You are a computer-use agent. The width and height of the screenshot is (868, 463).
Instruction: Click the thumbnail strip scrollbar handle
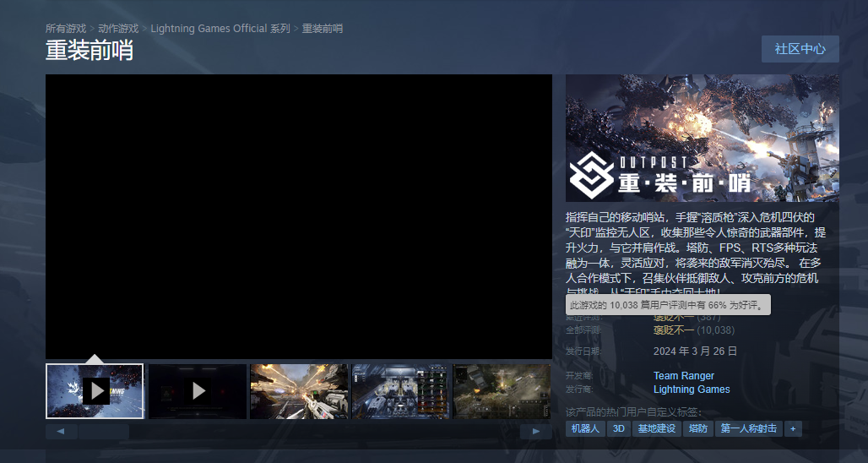(104, 432)
